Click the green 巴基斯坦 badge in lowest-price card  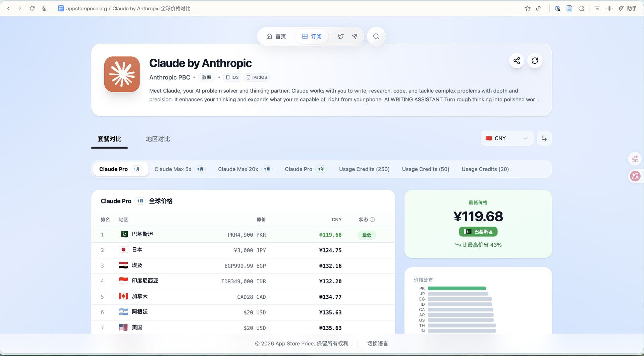point(478,232)
